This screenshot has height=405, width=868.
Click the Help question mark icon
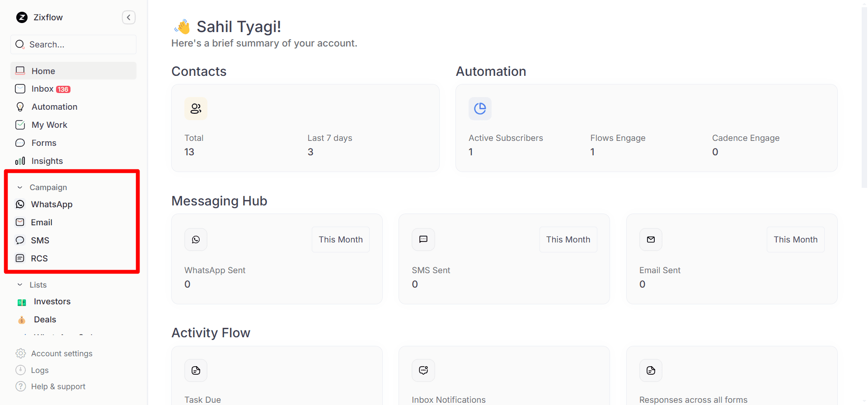click(x=21, y=386)
